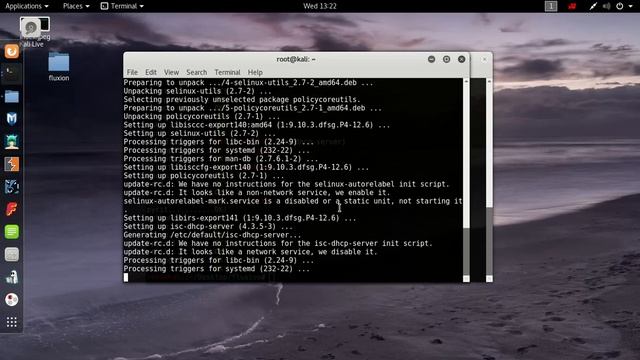This screenshot has height=360, width=640.
Task: Click the volume speaker icon in top bar
Action: pos(607,6)
